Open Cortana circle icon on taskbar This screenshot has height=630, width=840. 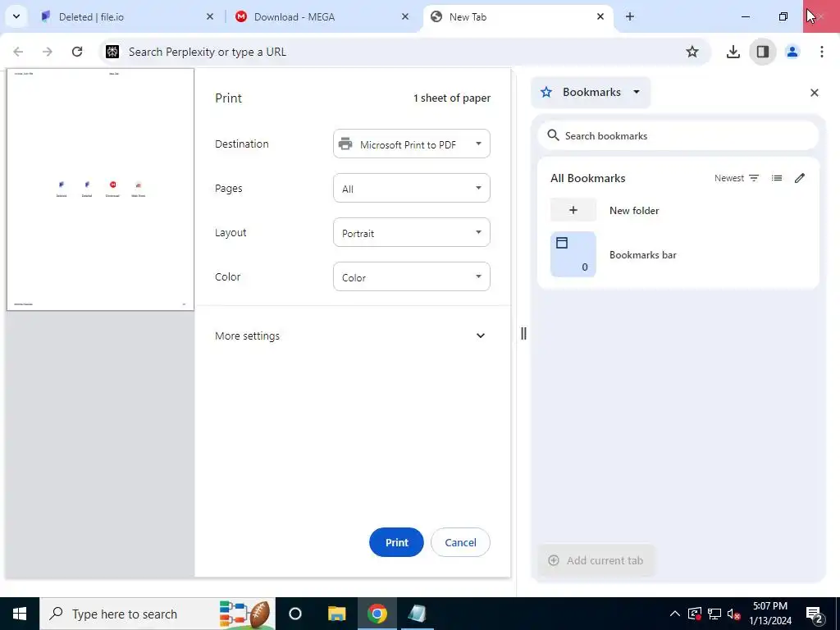point(295,614)
